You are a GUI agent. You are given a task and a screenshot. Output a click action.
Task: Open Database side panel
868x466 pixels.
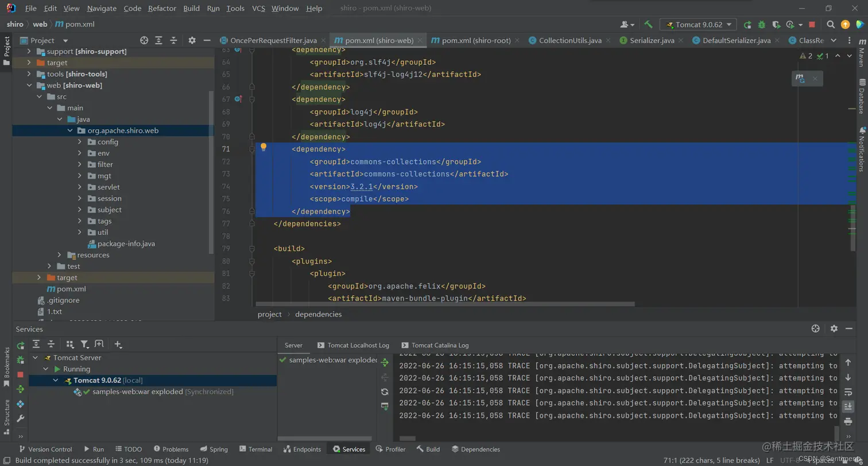click(x=861, y=96)
